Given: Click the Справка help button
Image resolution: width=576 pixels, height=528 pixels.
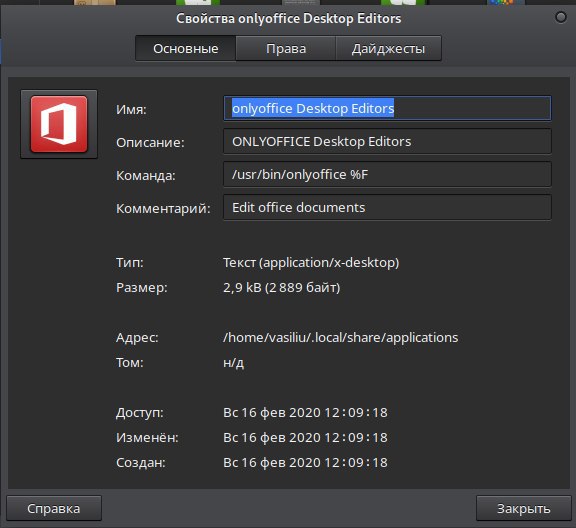Looking at the screenshot, I should tap(54, 509).
